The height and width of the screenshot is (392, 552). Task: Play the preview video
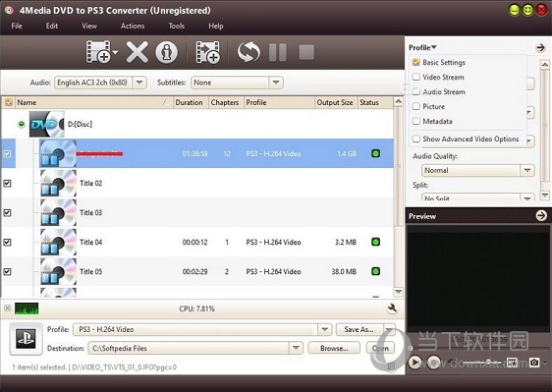(x=415, y=363)
